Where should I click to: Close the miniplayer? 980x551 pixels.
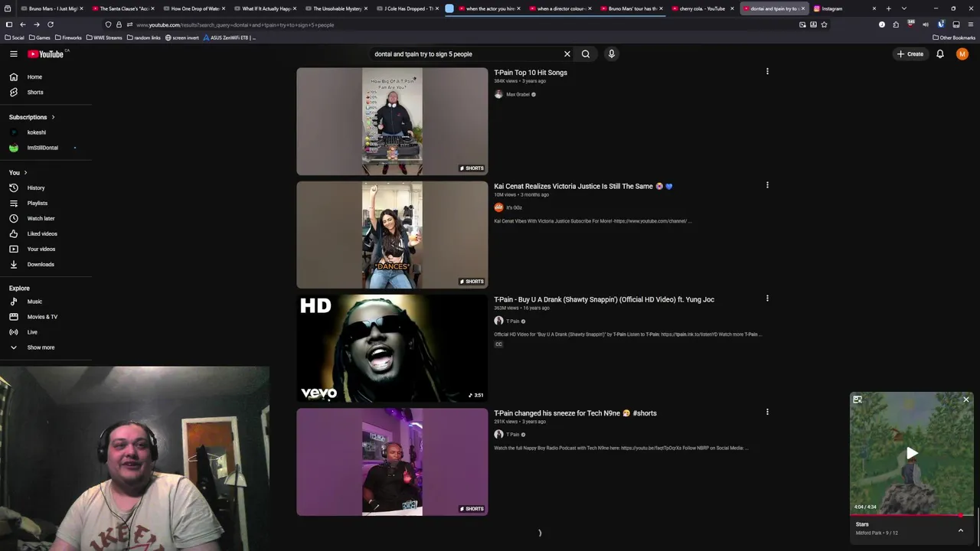966,399
